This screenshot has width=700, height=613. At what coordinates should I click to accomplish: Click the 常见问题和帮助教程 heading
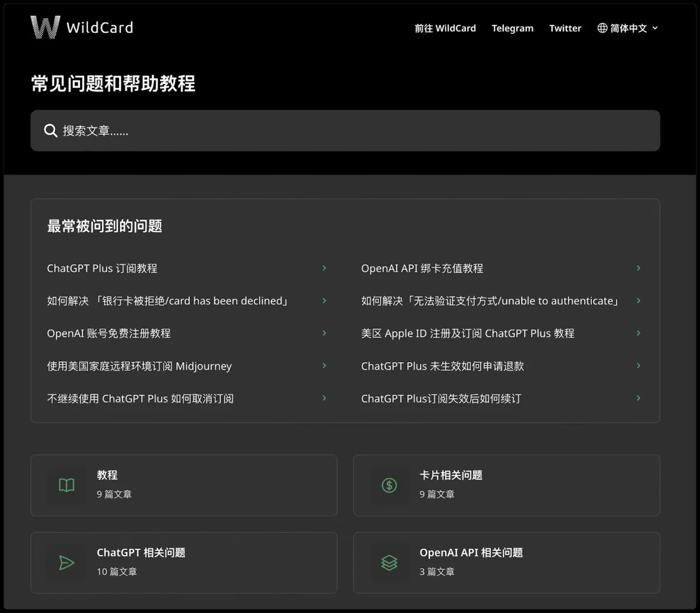[113, 83]
